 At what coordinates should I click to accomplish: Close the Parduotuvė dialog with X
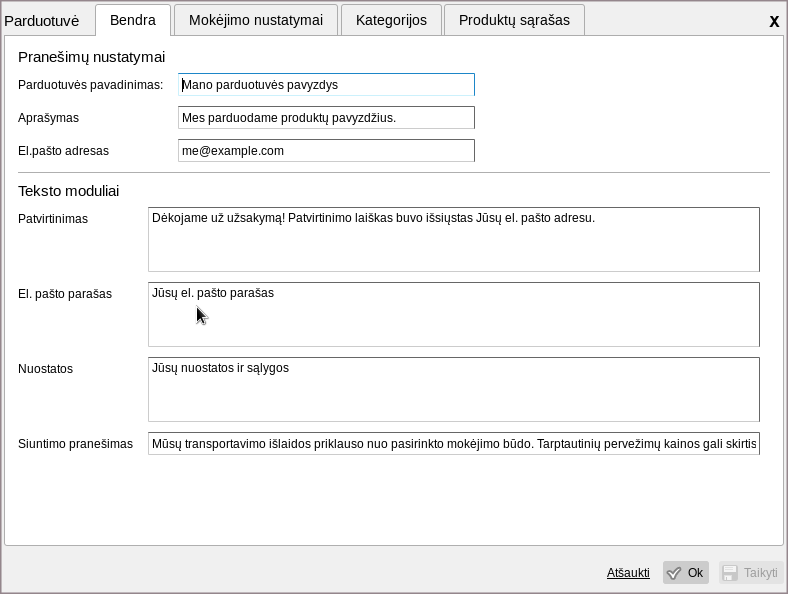click(x=774, y=21)
